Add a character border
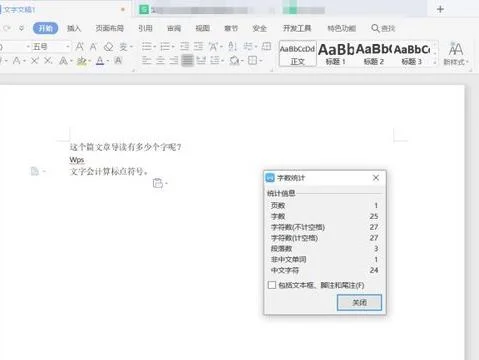The width and height of the screenshot is (479, 360). tap(118, 61)
